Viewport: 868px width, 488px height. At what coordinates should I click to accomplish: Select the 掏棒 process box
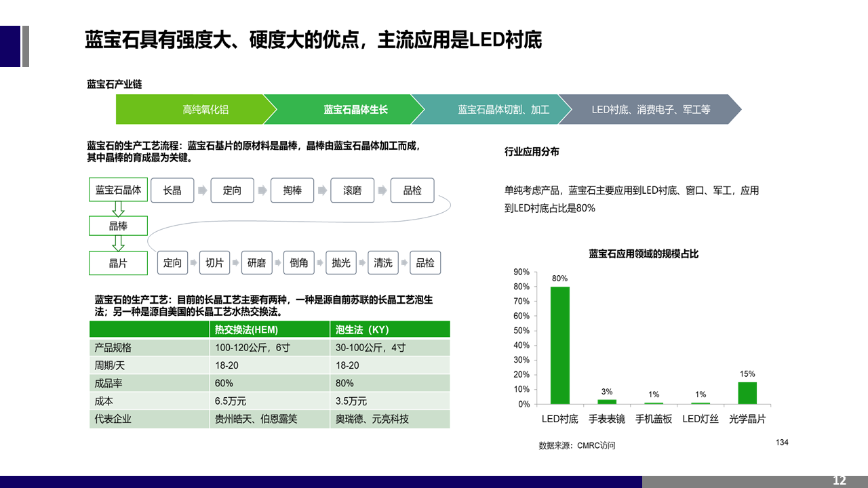point(292,190)
